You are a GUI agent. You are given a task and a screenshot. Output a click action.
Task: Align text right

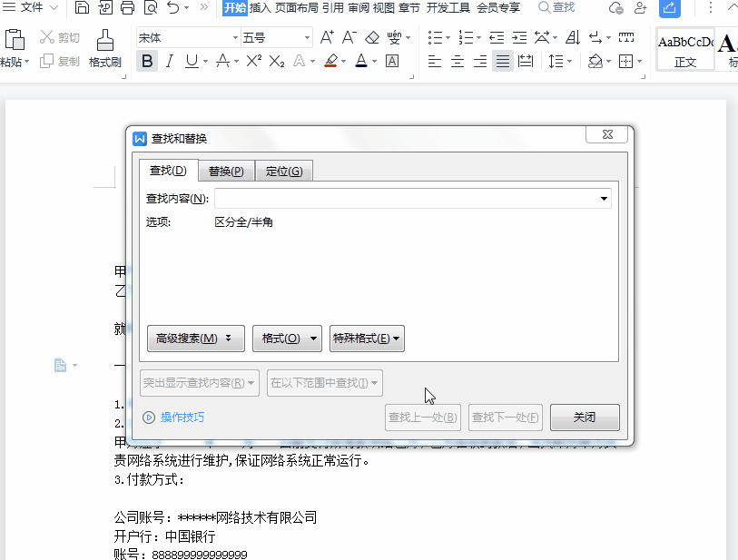480,61
